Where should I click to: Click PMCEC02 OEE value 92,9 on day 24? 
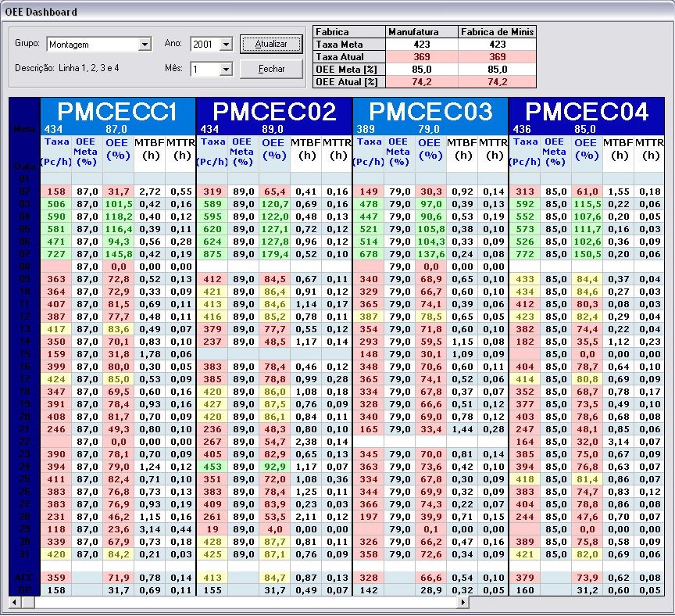(x=275, y=467)
